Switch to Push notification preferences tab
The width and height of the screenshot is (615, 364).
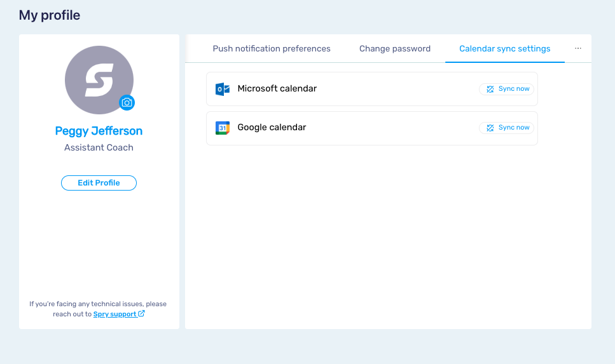(x=272, y=48)
